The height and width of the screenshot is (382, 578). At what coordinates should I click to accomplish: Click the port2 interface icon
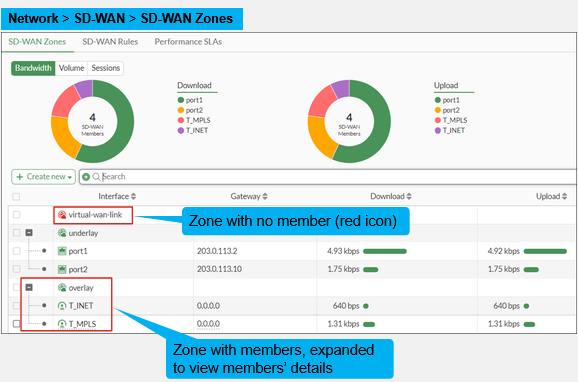point(62,270)
